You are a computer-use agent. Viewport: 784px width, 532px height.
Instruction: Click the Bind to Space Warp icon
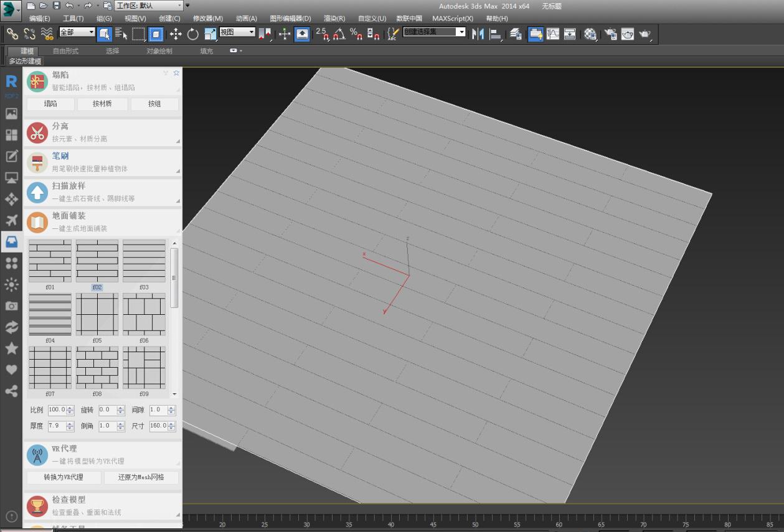47,34
